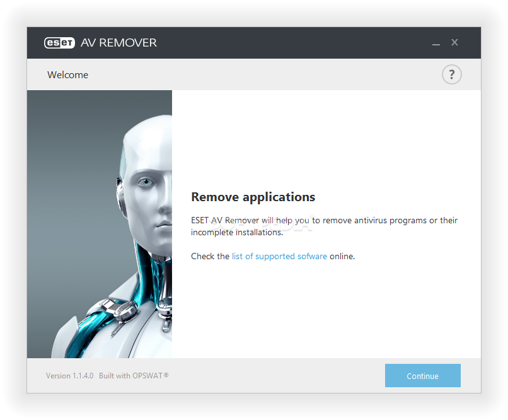Click the AV REMOVER title text

(x=118, y=43)
